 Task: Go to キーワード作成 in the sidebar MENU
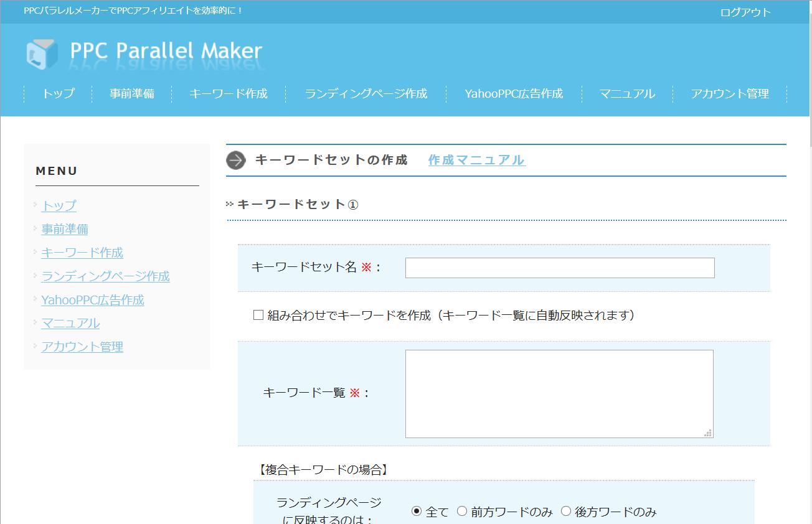pyautogui.click(x=82, y=253)
